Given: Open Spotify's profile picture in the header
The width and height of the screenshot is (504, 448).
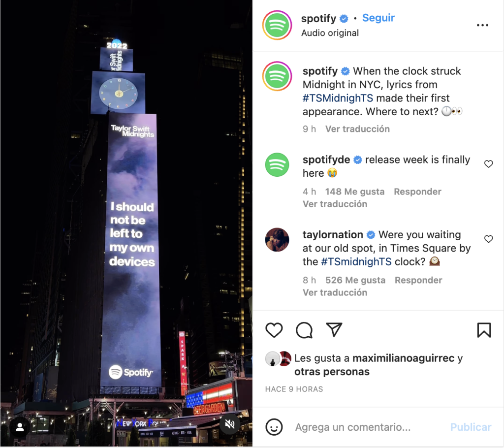Looking at the screenshot, I should [x=277, y=25].
